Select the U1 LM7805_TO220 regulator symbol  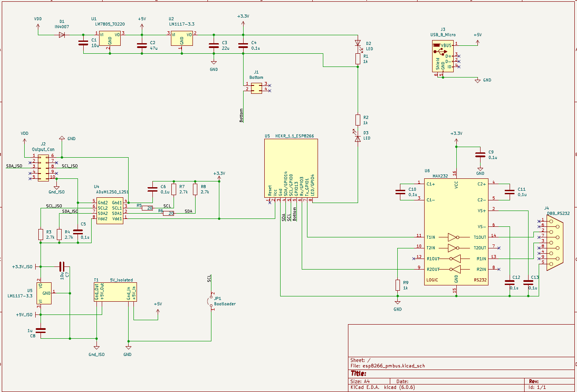click(110, 38)
